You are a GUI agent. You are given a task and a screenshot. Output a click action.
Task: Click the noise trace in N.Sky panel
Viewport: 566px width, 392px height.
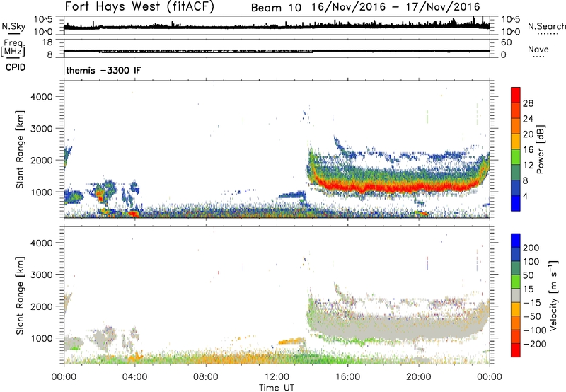pyautogui.click(x=277, y=27)
